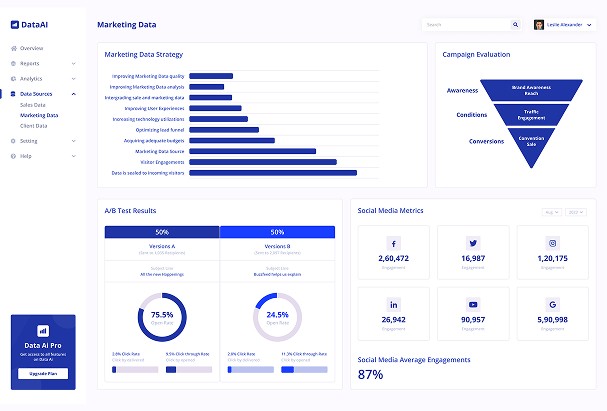Open the Overview home icon

point(14,48)
